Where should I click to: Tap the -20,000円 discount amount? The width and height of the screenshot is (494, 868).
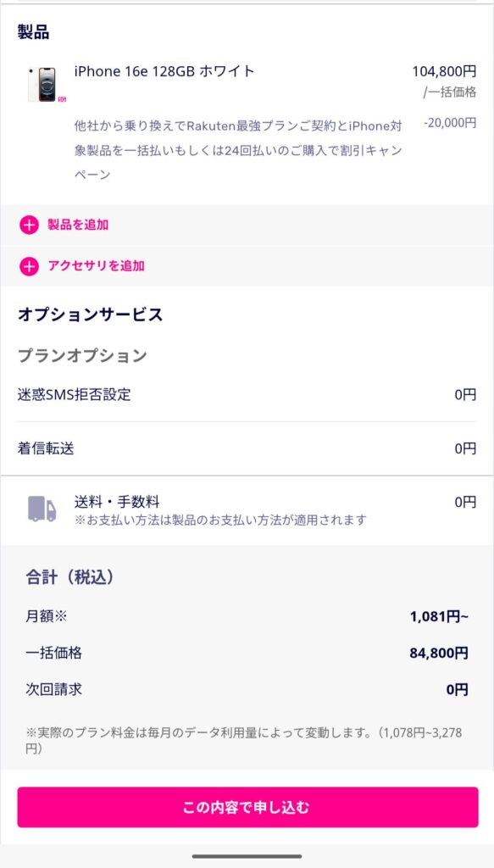[450, 123]
